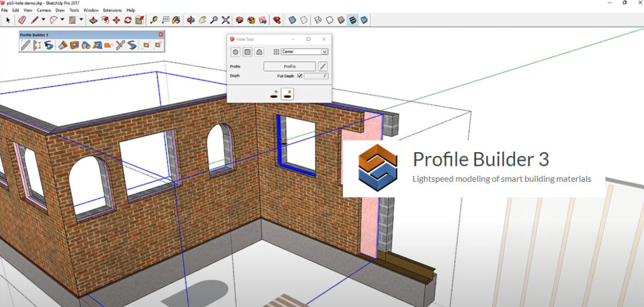Toggle Back Edges style
644x307 pixels.
(303, 20)
